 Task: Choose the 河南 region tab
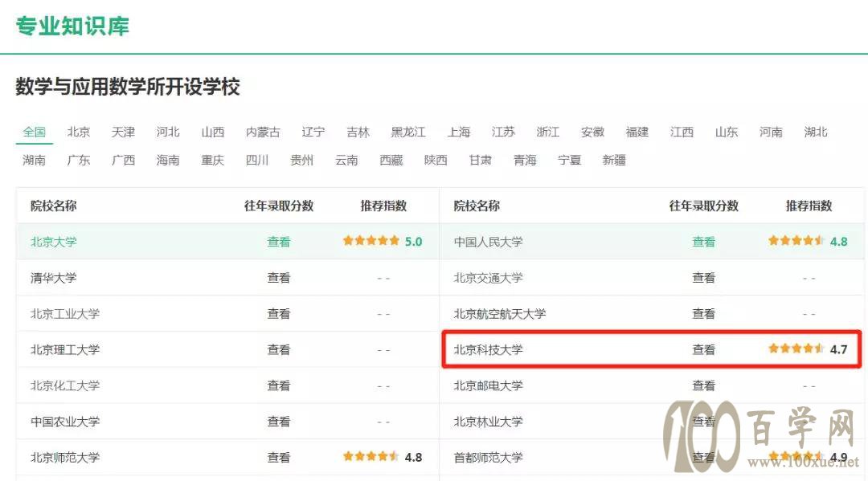(x=771, y=132)
